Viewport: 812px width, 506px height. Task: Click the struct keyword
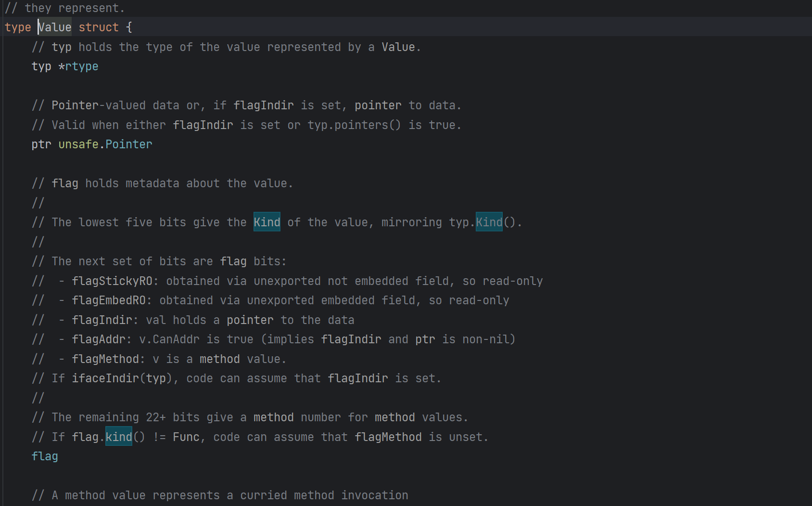[98, 27]
